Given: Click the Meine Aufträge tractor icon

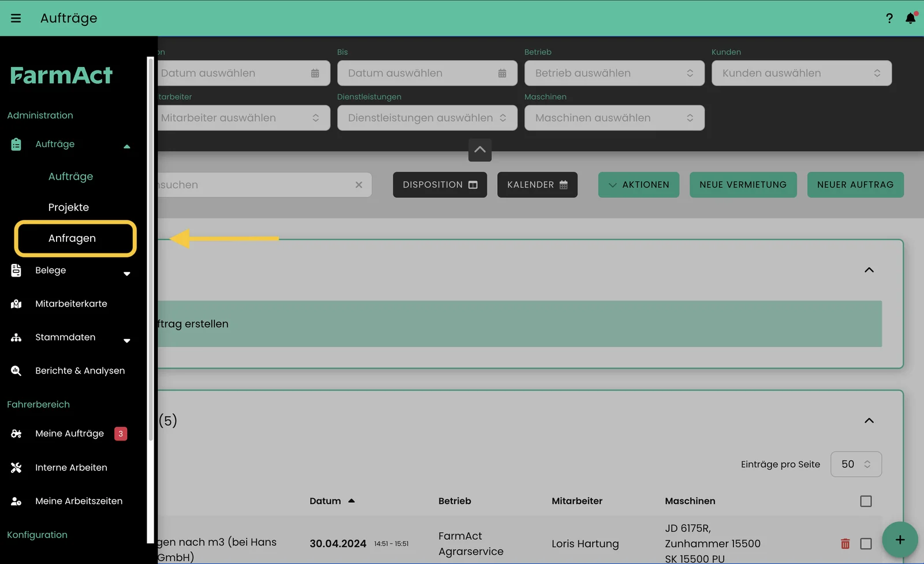Looking at the screenshot, I should 16,434.
